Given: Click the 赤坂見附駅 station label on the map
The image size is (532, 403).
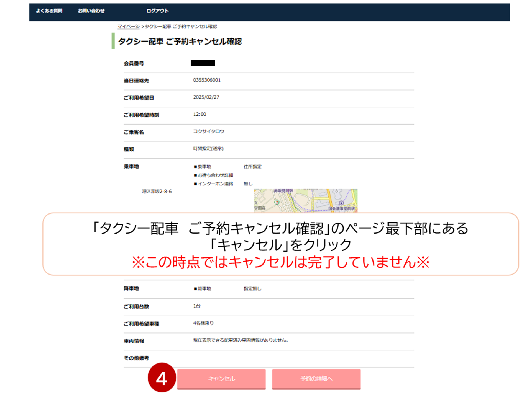Looking at the screenshot, I should point(284,191).
